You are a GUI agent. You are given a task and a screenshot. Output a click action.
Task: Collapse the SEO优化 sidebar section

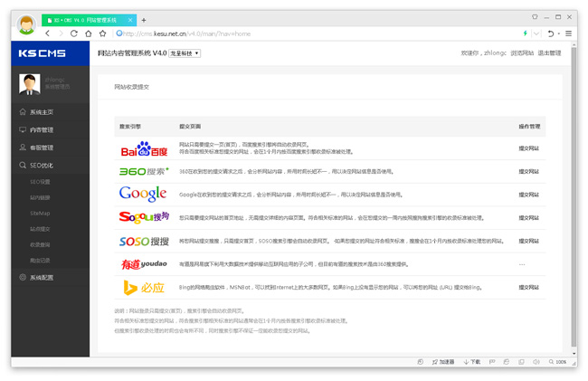(51, 165)
